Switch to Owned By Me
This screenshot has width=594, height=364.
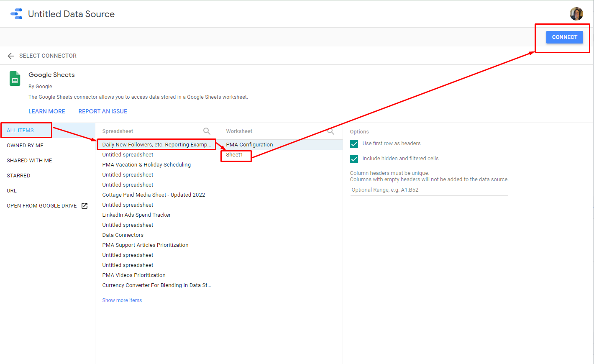click(x=25, y=146)
